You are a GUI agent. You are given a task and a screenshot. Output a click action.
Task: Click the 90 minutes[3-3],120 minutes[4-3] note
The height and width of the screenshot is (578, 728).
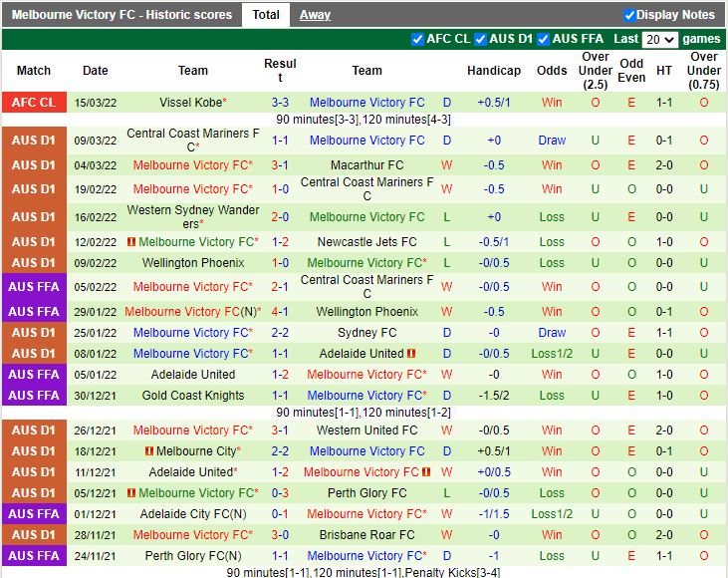click(x=364, y=120)
